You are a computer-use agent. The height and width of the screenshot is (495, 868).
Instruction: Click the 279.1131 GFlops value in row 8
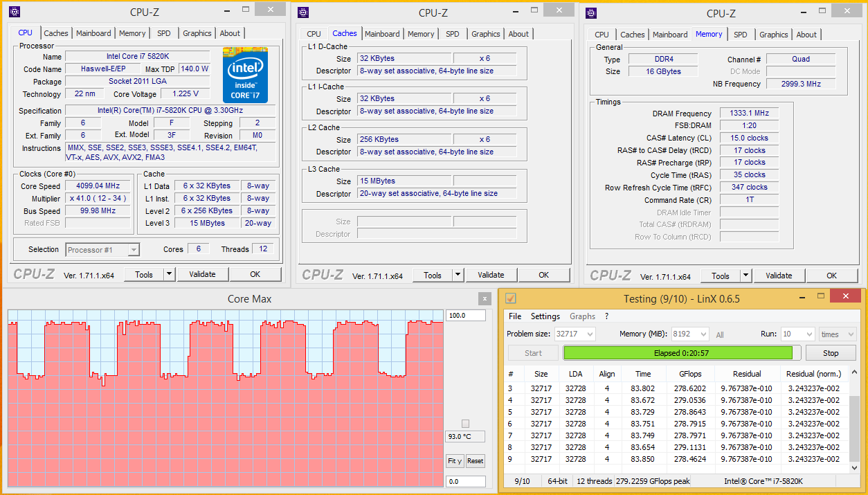690,447
